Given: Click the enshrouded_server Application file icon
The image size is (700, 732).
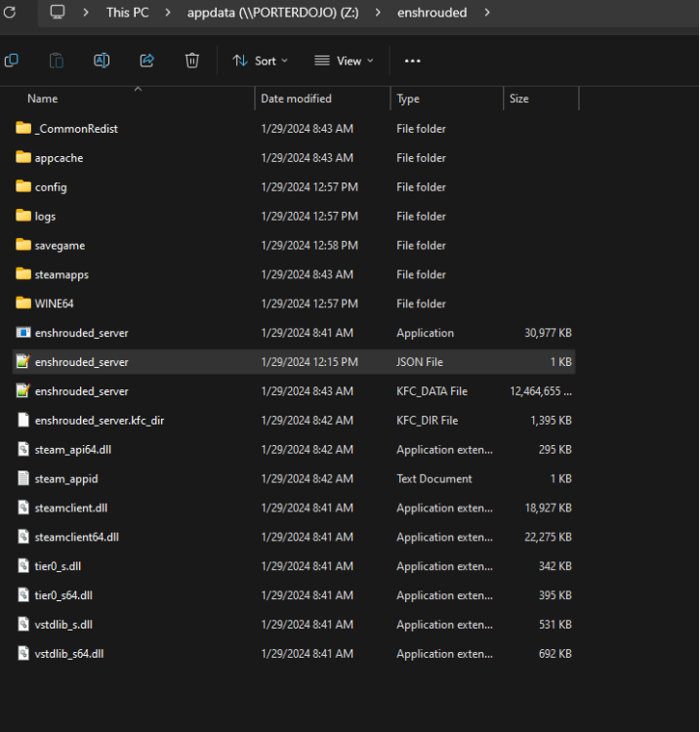Looking at the screenshot, I should [23, 333].
